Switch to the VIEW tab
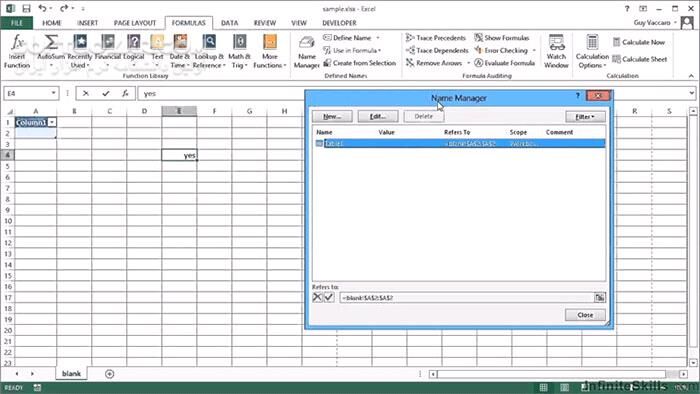The image size is (700, 394). (299, 23)
